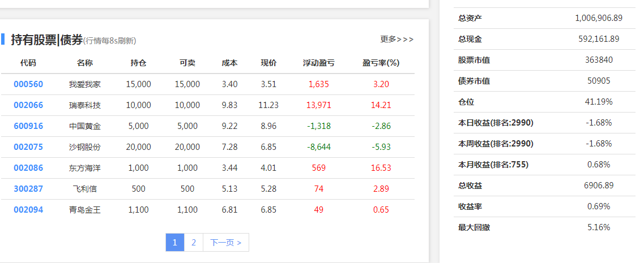Select the 中国黄金 stock name
The width and height of the screenshot is (644, 263).
tap(84, 126)
